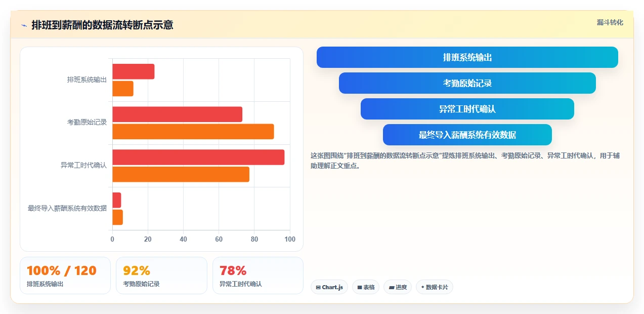This screenshot has width=644, height=314.
Task: Click the red bar for 异常工时代确认
Action: [x=198, y=157]
